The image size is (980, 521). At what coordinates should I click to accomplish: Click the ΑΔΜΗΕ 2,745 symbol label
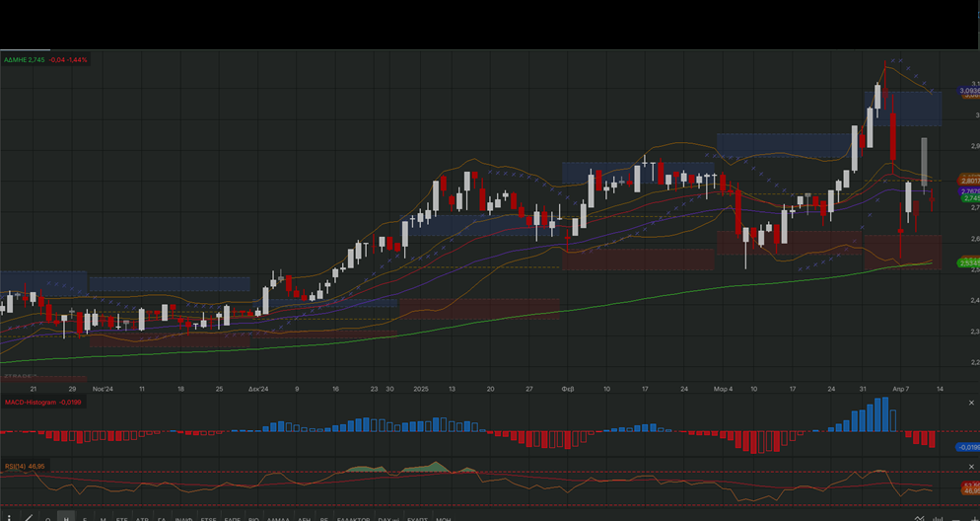click(x=25, y=60)
